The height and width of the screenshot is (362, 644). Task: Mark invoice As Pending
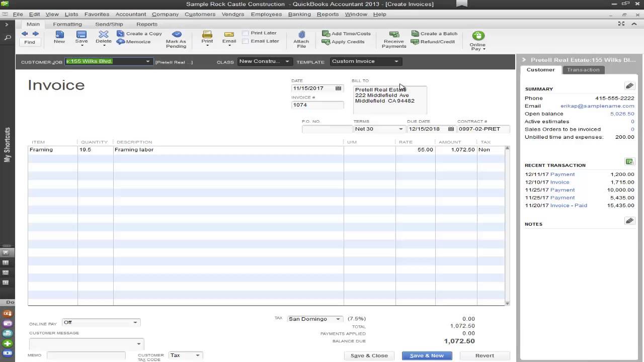(x=176, y=39)
